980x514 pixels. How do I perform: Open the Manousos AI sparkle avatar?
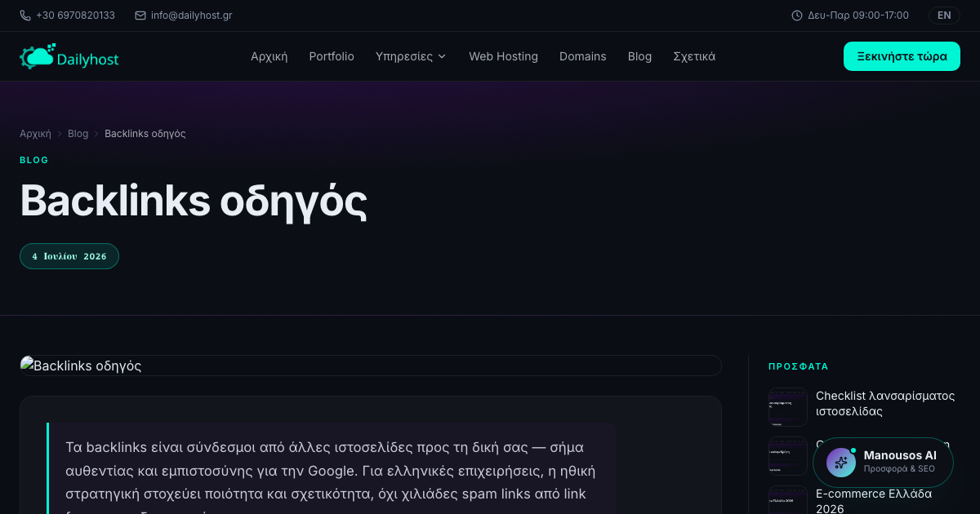pos(841,462)
